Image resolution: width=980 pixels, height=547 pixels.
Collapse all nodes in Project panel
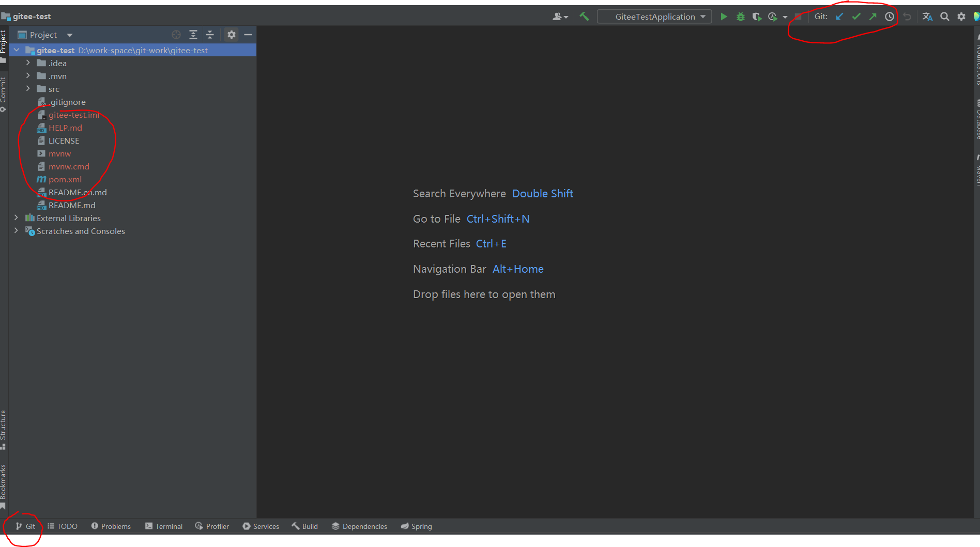[x=210, y=35]
